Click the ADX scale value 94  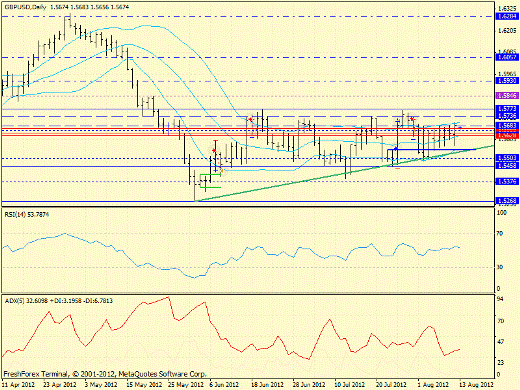click(500, 299)
